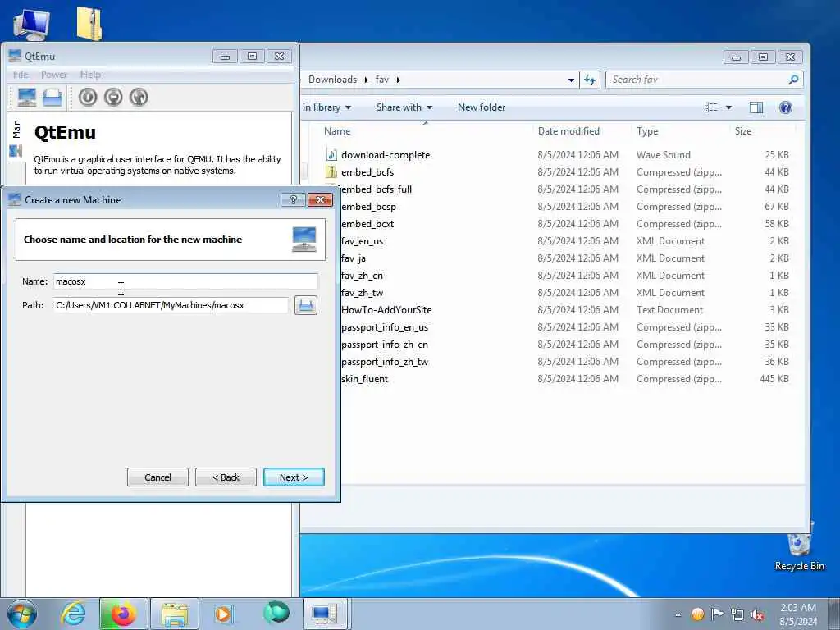This screenshot has width=840, height=630.
Task: Select the fav_zh_tw file
Action: click(362, 293)
